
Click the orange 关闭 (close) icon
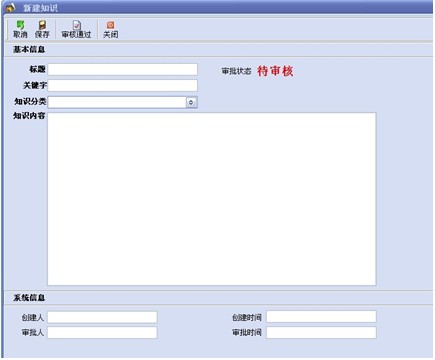tap(110, 25)
